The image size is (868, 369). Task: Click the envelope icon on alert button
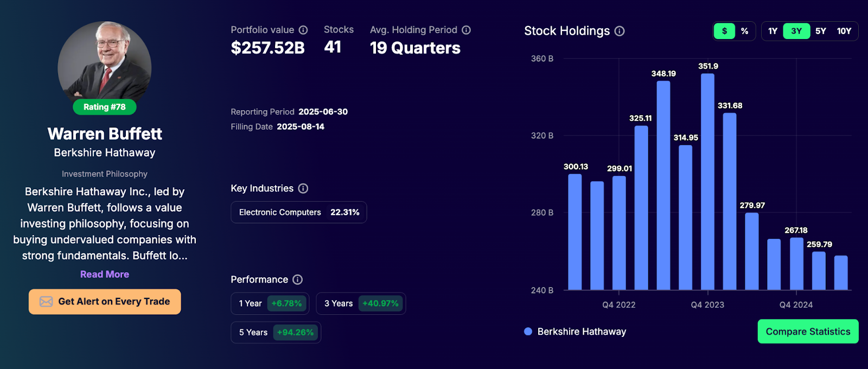(x=46, y=302)
